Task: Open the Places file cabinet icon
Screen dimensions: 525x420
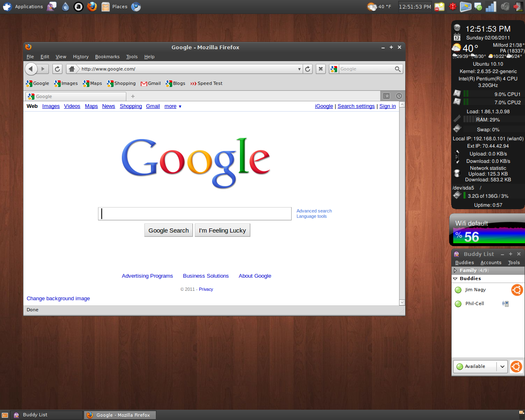Action: coord(106,7)
